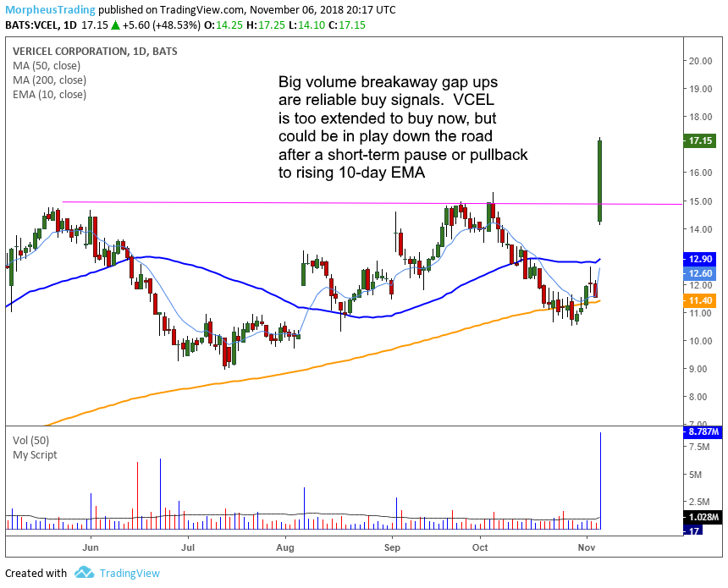The height and width of the screenshot is (588, 728).
Task: Click the Oct label on time axis
Action: (480, 547)
